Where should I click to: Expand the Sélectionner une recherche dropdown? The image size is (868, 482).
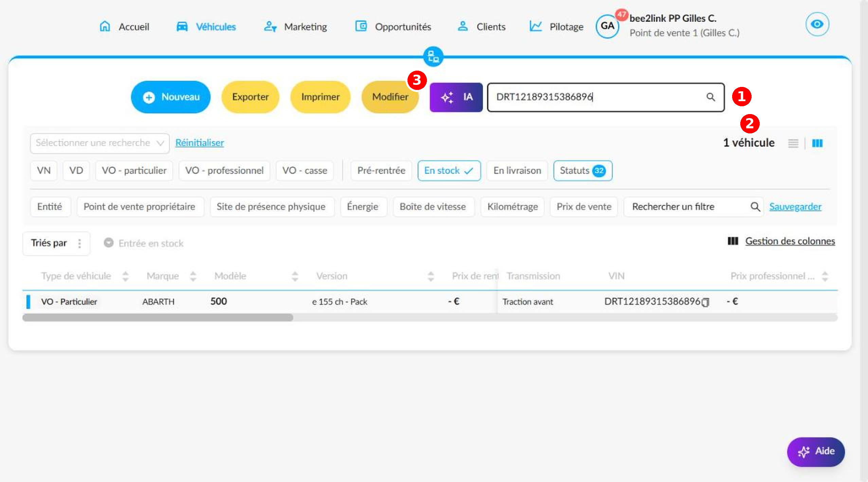coord(100,143)
